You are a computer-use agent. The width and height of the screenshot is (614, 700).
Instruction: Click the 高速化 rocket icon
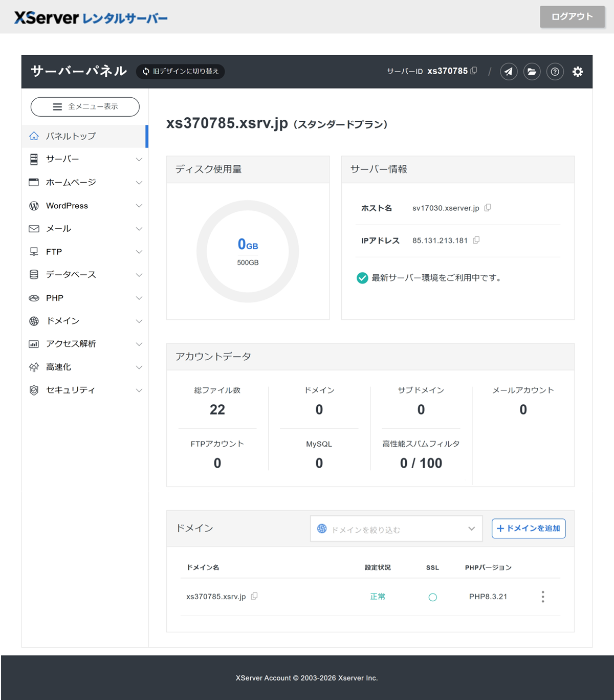(x=34, y=367)
